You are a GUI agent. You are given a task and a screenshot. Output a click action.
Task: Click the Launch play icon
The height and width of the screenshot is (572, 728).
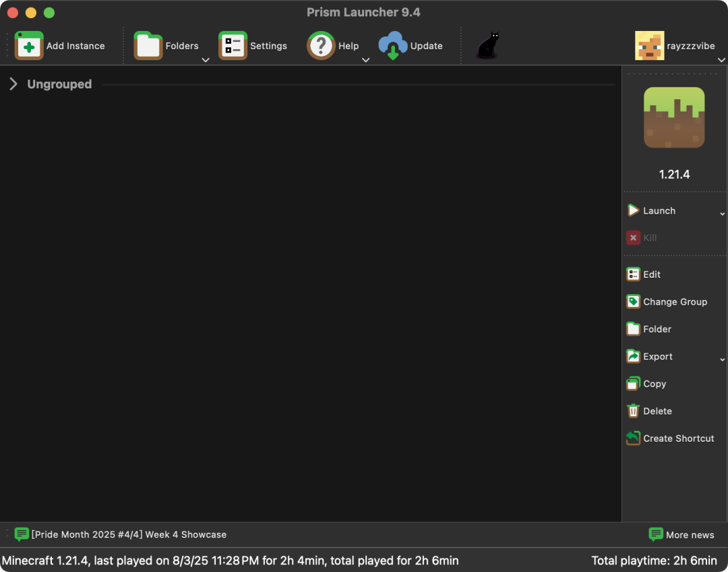tap(633, 210)
